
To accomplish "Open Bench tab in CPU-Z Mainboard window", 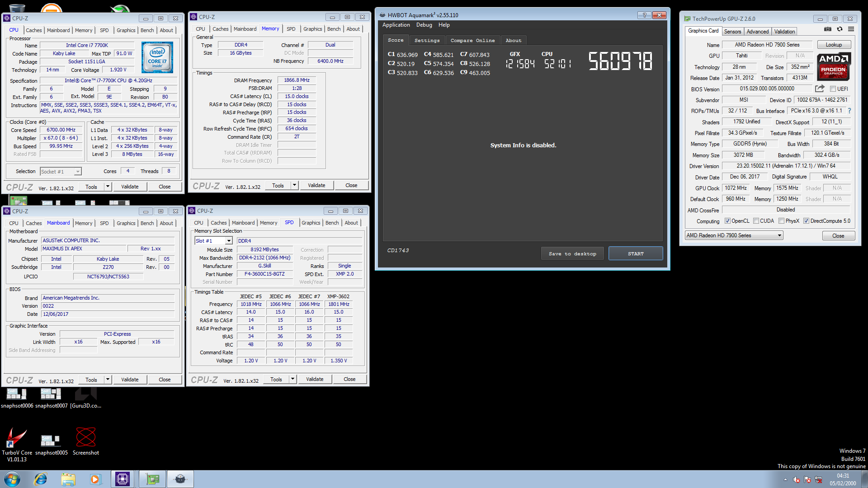I will (147, 223).
